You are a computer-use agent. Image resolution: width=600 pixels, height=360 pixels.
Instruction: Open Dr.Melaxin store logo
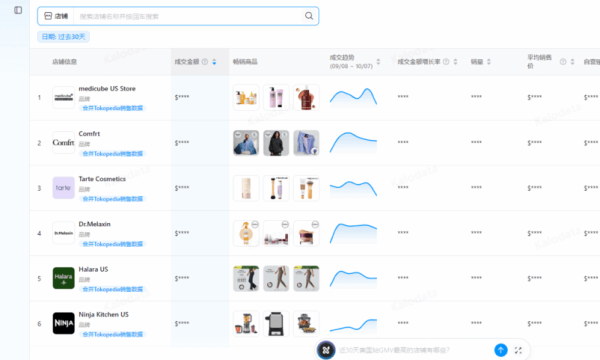click(64, 233)
